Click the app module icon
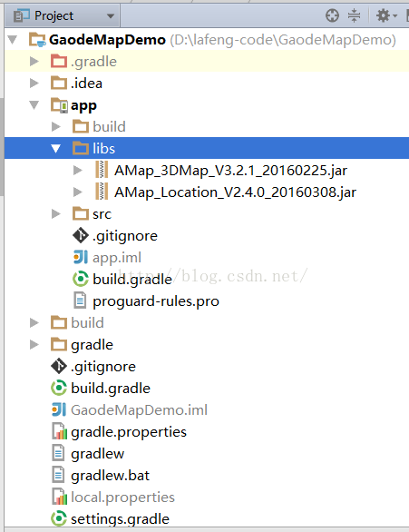409x532 pixels. pyautogui.click(x=59, y=105)
